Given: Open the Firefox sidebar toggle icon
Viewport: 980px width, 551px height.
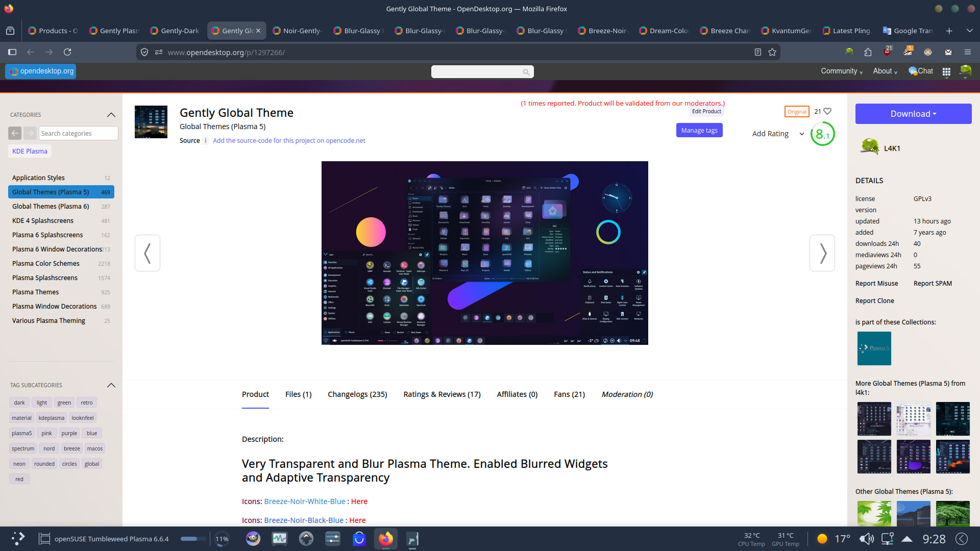Looking at the screenshot, I should 12,52.
